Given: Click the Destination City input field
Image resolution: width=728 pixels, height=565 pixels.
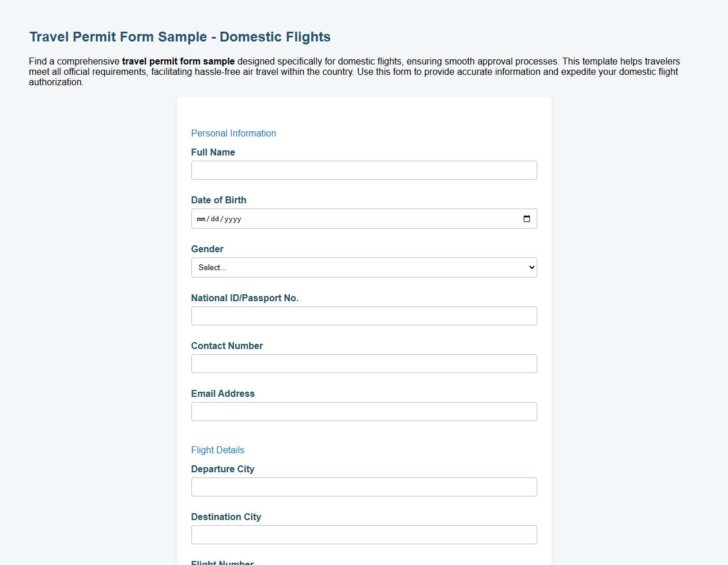Looking at the screenshot, I should click(x=364, y=534).
